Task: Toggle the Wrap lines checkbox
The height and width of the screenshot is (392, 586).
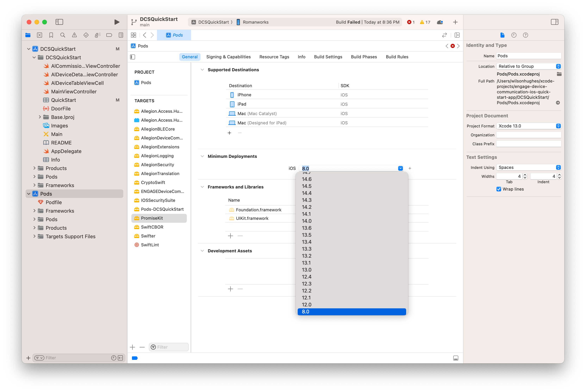Action: (x=499, y=189)
